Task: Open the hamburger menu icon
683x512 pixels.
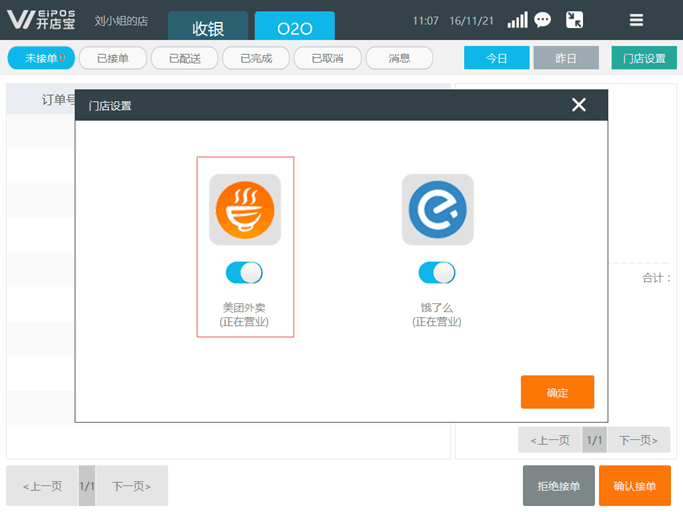Action: point(636,20)
